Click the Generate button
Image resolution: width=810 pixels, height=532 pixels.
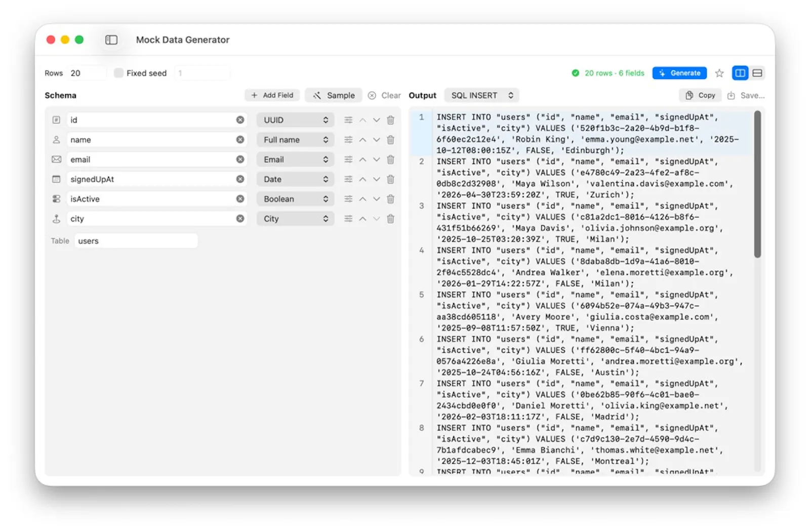(679, 73)
